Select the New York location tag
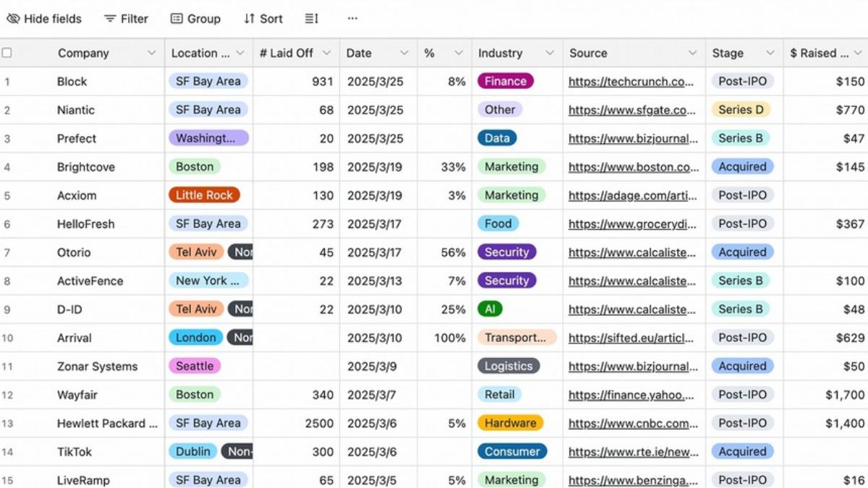The width and height of the screenshot is (868, 488). coord(208,281)
